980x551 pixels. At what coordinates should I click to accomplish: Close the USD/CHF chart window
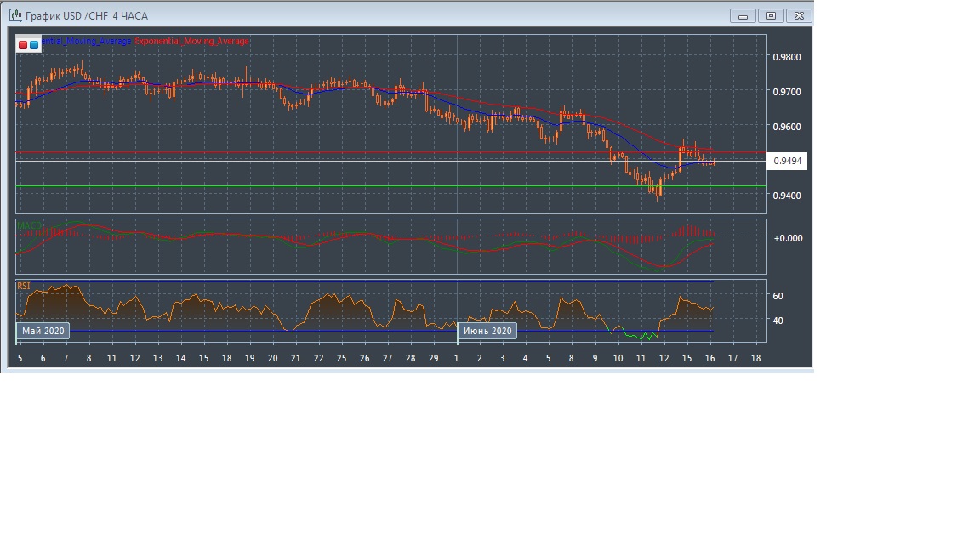[x=799, y=15]
